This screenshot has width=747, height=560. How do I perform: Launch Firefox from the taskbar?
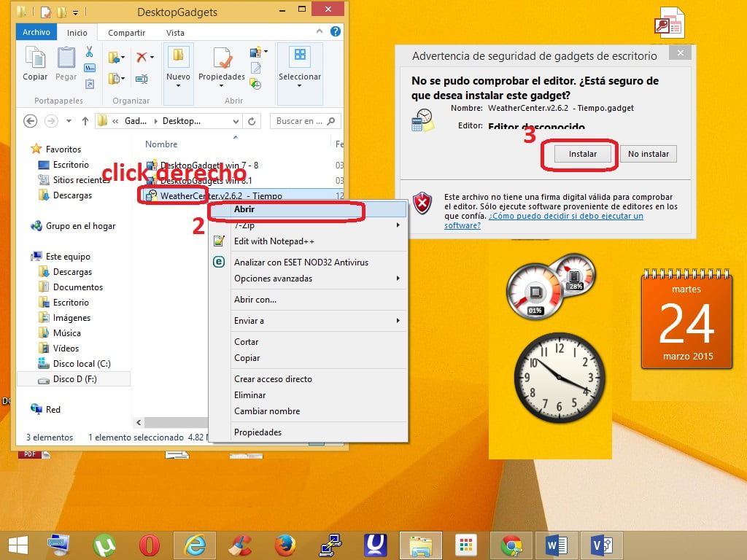tap(285, 545)
